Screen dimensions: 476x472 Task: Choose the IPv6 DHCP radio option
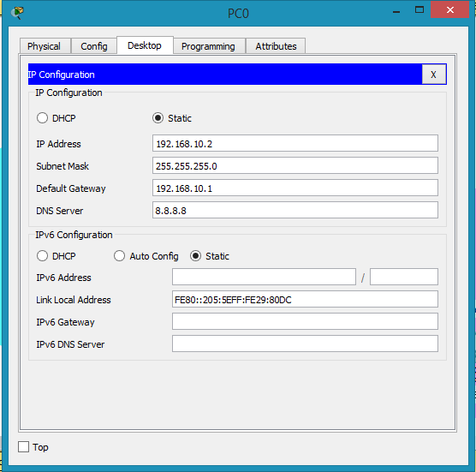coord(42,256)
